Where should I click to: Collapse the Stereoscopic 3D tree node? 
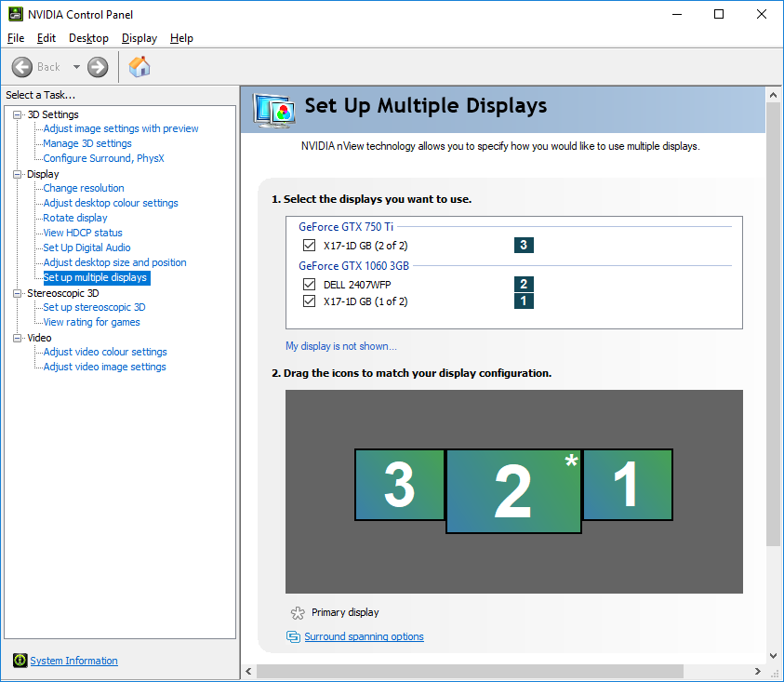coord(17,293)
